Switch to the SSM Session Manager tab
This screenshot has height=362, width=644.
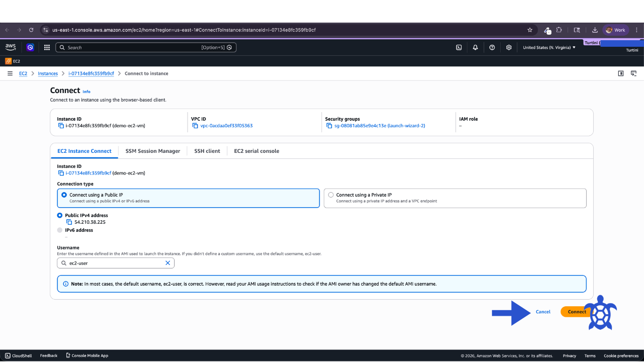(x=152, y=151)
